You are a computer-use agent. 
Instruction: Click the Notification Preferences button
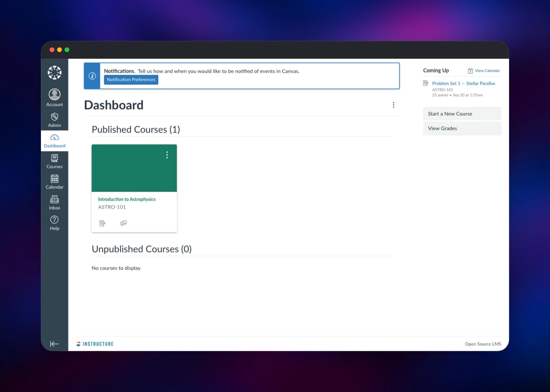pyautogui.click(x=131, y=80)
